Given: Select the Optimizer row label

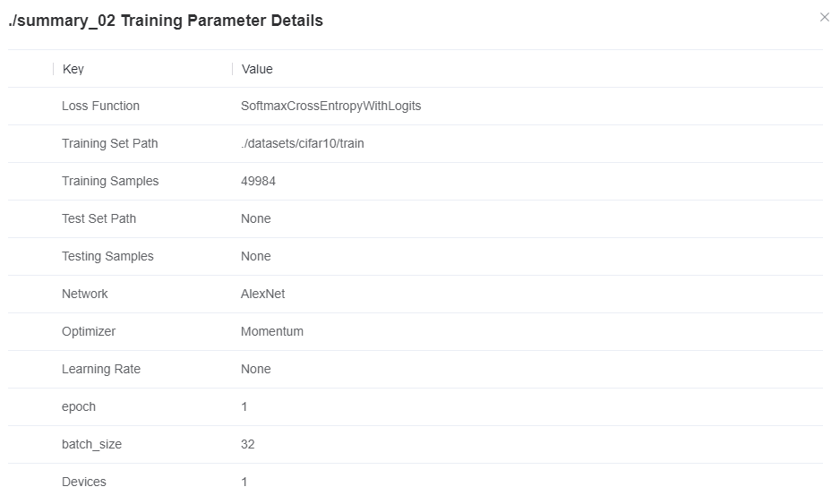Looking at the screenshot, I should [x=89, y=331].
